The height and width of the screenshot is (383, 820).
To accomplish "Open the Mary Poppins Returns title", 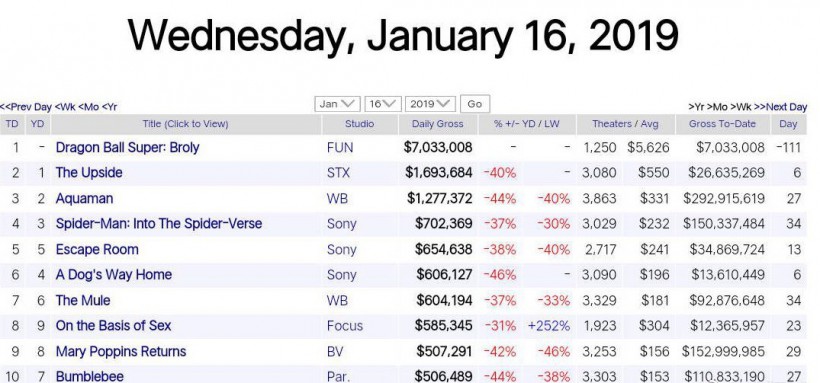I will (121, 352).
